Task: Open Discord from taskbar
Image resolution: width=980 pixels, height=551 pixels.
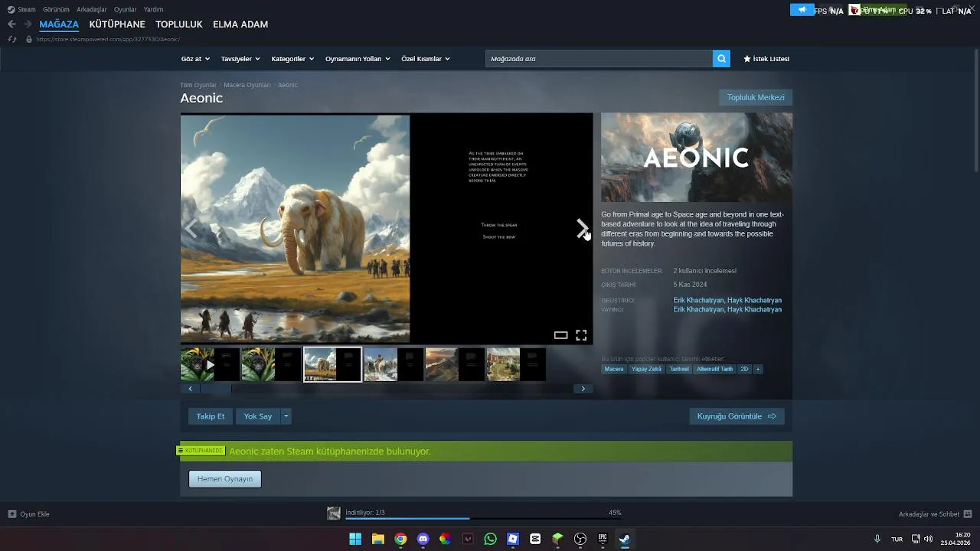Action: pos(423,539)
